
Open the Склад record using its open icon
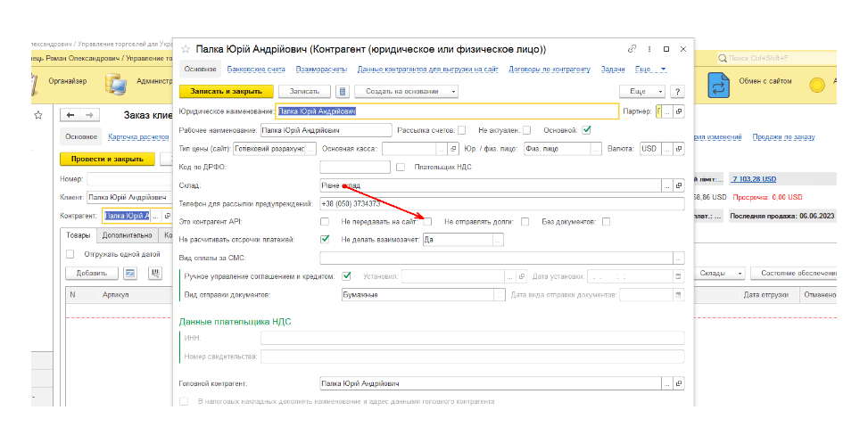(x=678, y=185)
